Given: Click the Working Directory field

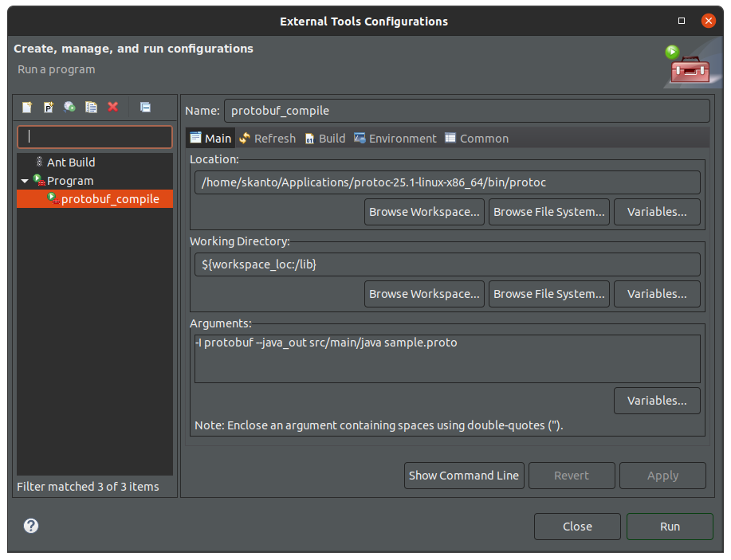Looking at the screenshot, I should pyautogui.click(x=447, y=264).
